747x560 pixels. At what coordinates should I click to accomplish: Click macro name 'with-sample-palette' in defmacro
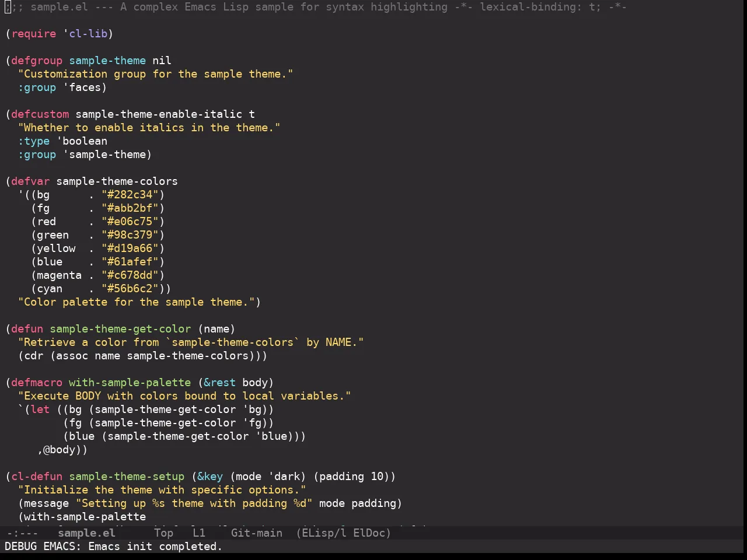point(130,383)
